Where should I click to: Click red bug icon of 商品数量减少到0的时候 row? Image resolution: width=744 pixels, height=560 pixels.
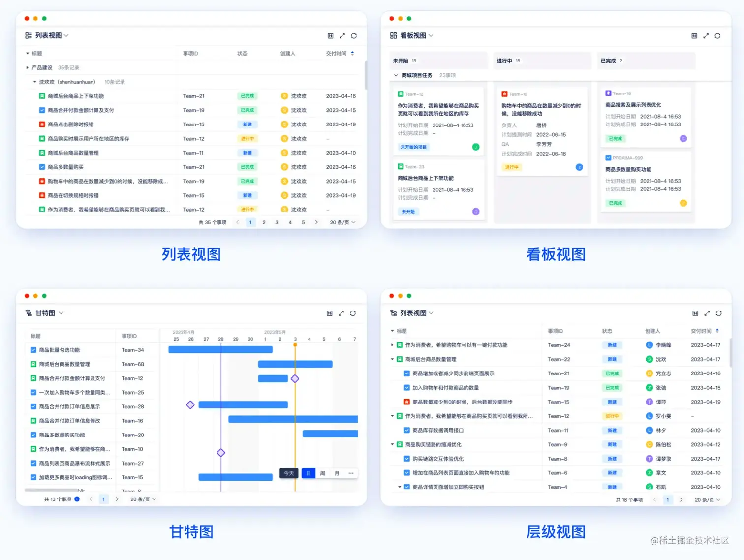coord(407,402)
